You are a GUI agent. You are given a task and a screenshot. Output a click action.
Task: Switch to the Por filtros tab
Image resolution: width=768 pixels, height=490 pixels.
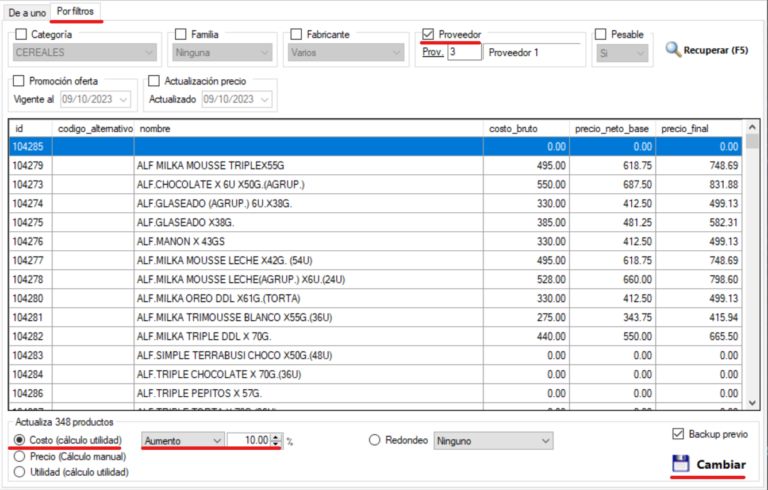pos(75,11)
